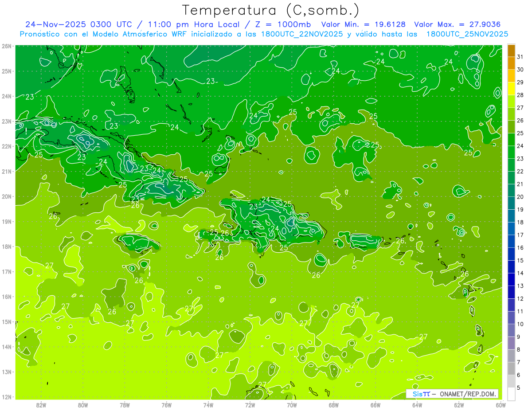
Task: Click the colorbar label 30
Action: point(520,70)
